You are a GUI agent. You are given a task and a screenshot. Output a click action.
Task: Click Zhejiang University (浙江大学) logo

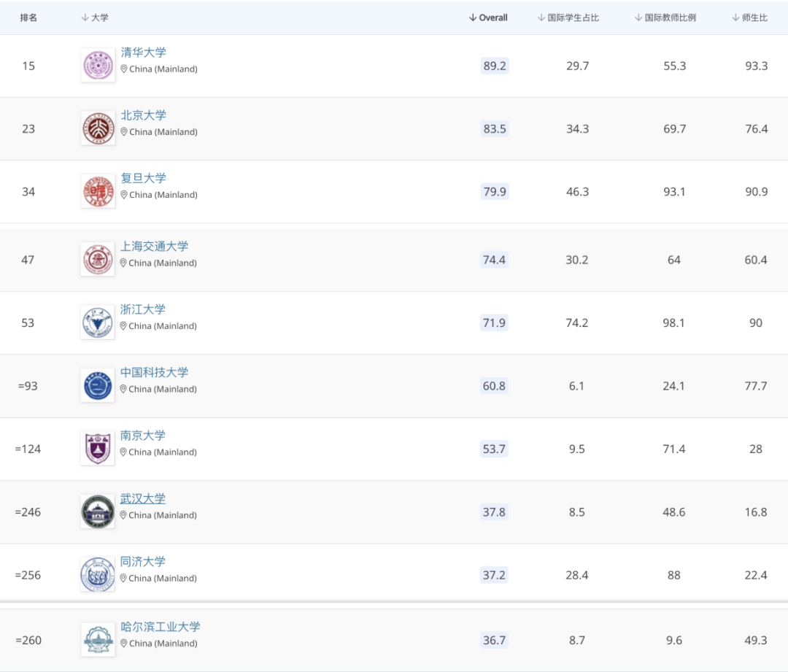pos(98,323)
